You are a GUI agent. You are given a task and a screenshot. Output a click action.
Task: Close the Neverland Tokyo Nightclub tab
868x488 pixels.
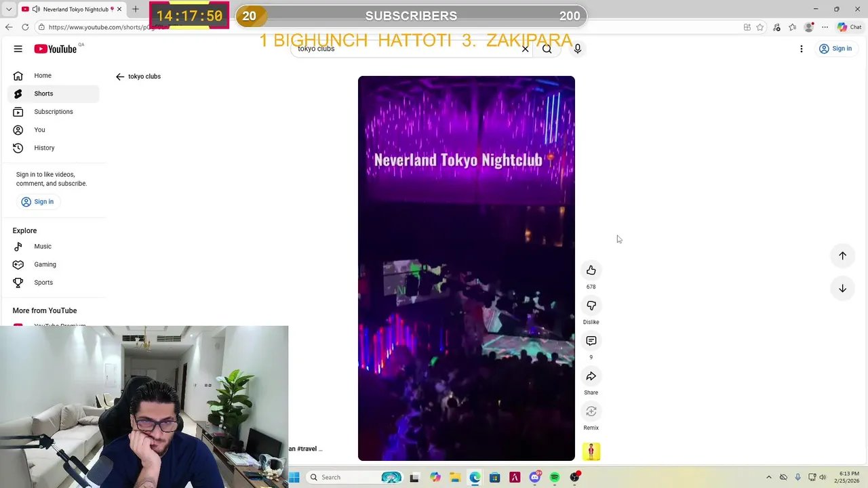tap(119, 9)
